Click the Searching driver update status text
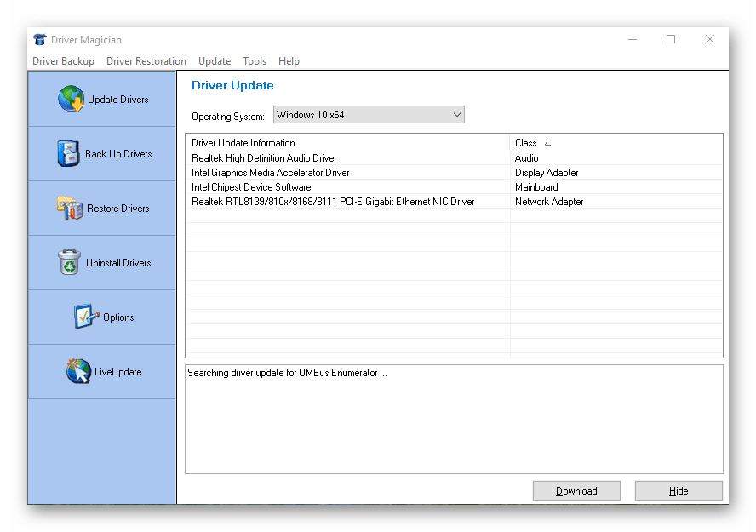 [x=287, y=373]
